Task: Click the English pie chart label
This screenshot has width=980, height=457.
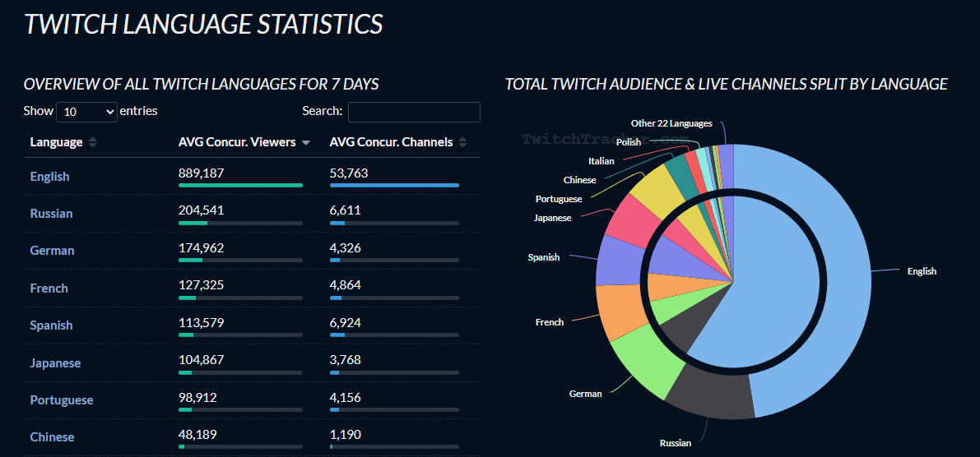Action: click(x=922, y=271)
